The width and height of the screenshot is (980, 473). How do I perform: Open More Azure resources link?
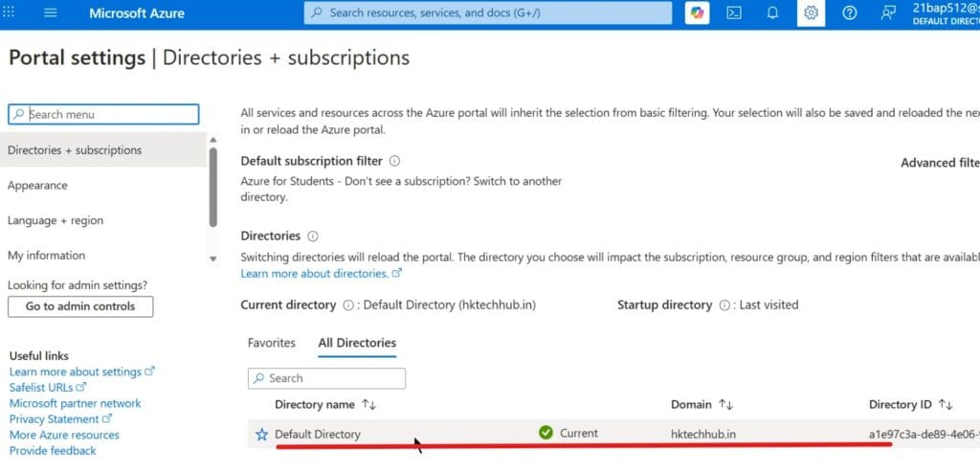tap(64, 435)
